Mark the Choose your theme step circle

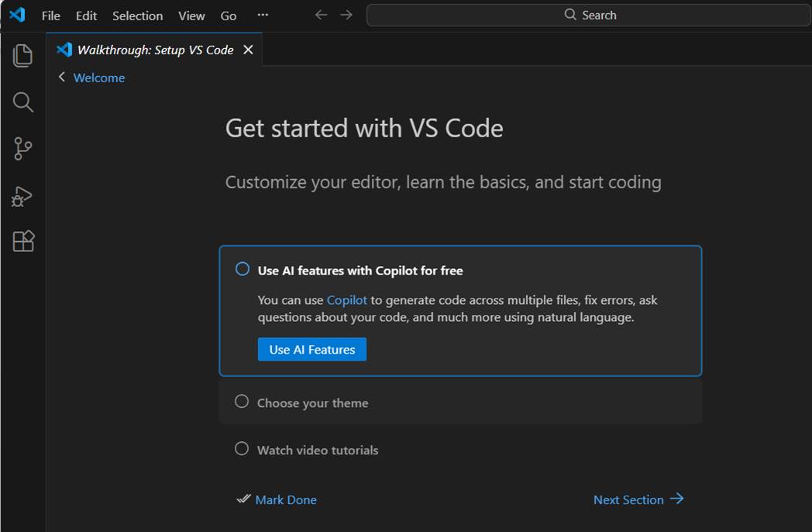[242, 402]
